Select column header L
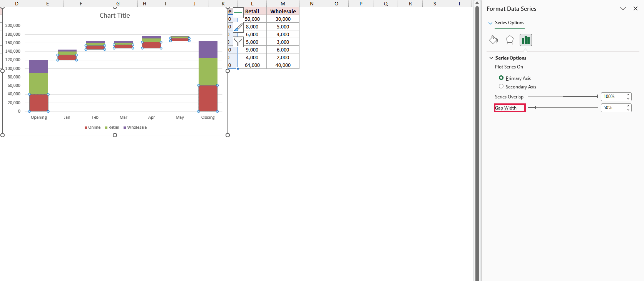 coord(252,3)
